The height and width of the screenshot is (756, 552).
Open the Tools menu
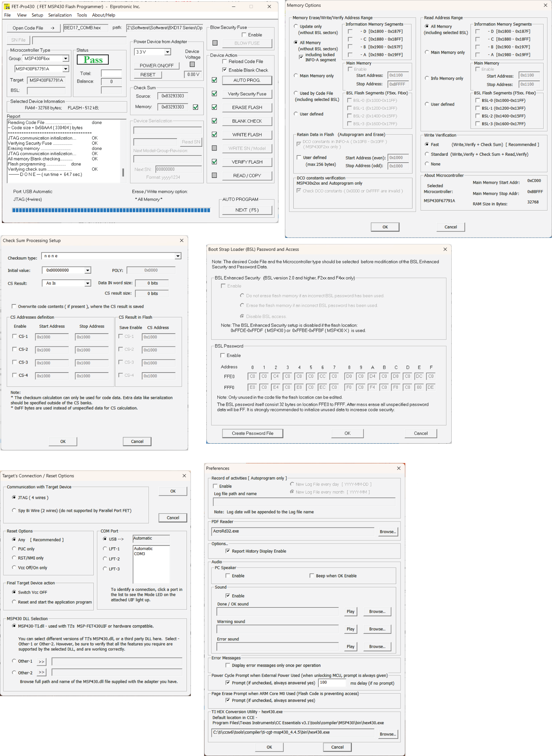(82, 15)
